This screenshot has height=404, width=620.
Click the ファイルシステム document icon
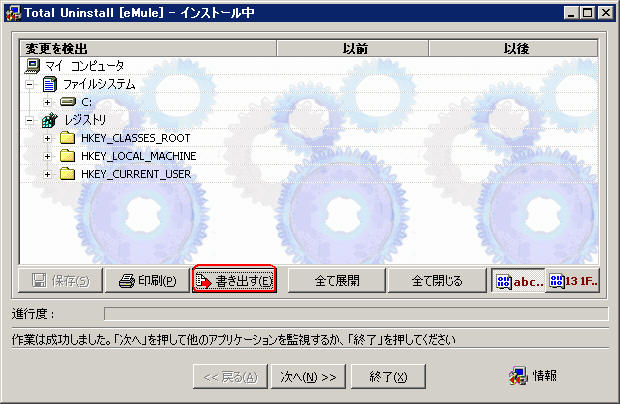tap(50, 84)
